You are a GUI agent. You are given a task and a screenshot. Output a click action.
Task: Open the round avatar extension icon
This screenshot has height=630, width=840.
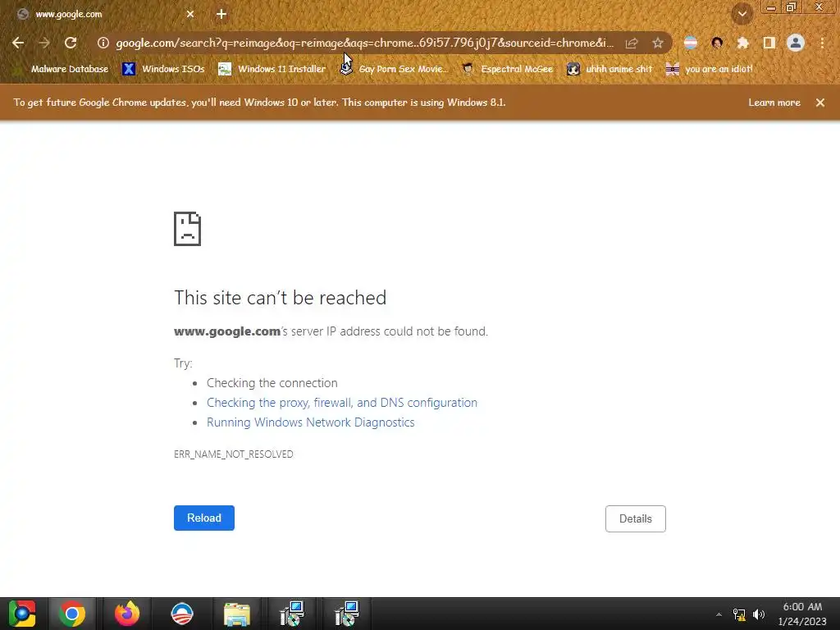tap(717, 43)
